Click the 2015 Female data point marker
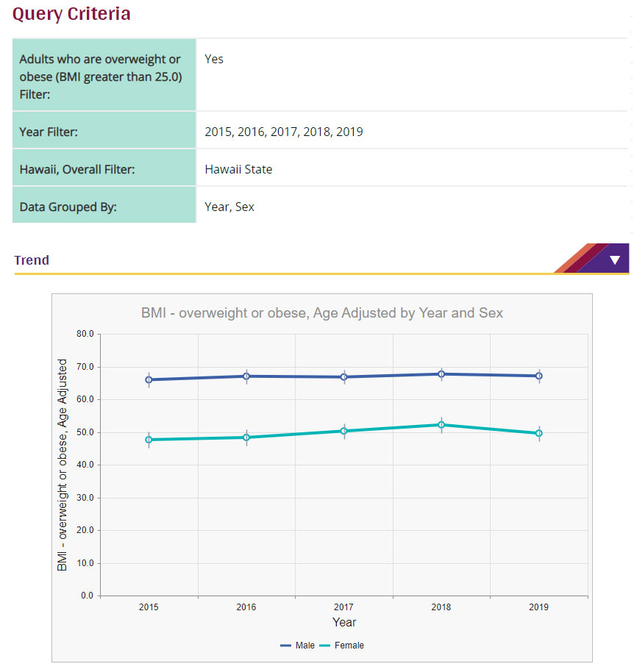634x672 pixels. point(149,439)
